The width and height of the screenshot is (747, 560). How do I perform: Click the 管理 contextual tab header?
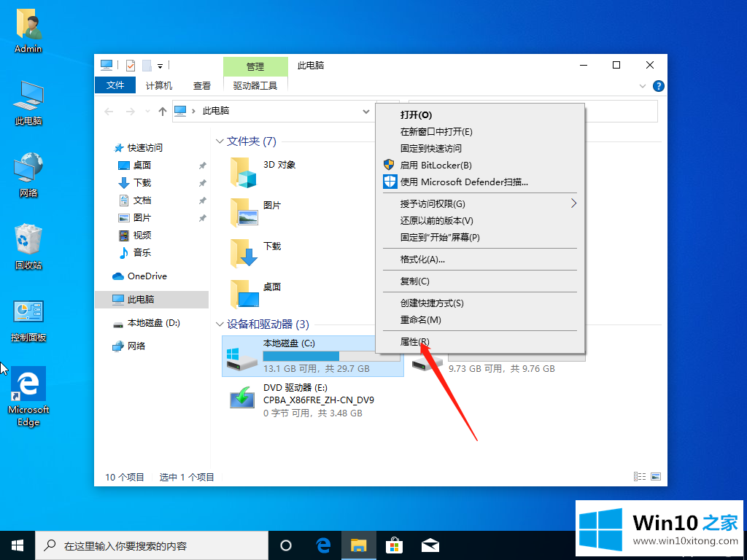(x=255, y=66)
